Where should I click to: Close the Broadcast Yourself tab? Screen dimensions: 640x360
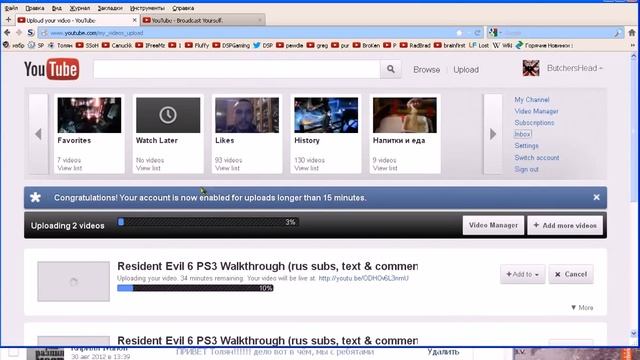pos(260,20)
